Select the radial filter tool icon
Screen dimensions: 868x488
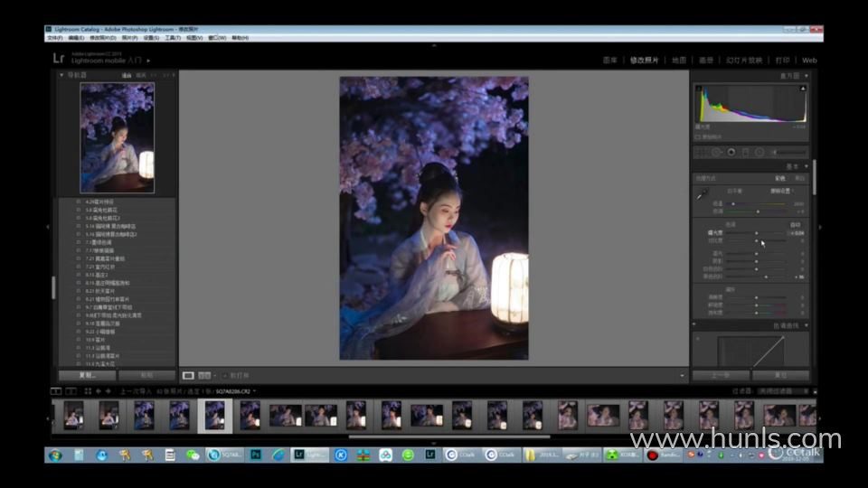point(759,152)
